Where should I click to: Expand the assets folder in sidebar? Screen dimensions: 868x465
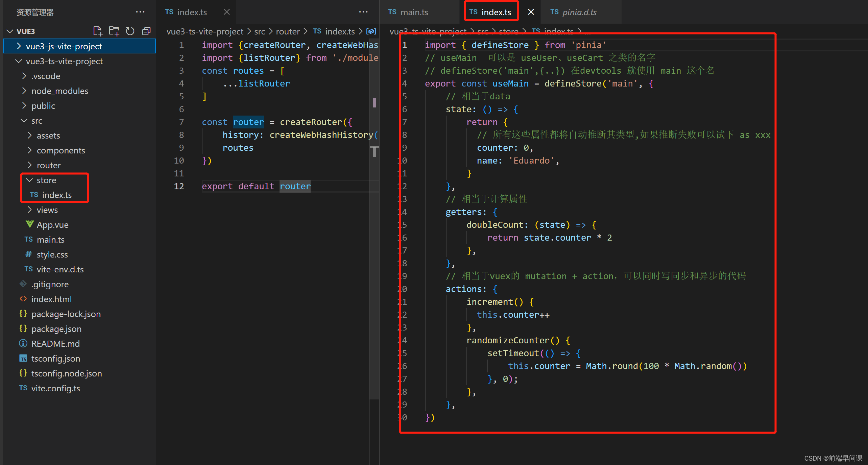[x=50, y=135]
